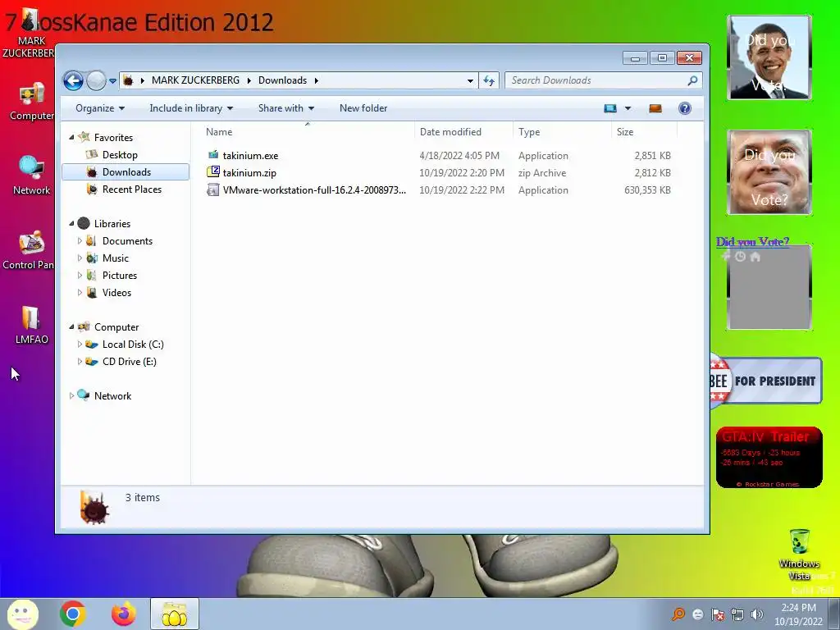Screen dimensions: 840x630
Task: Select the takinium.exe file
Action: tap(250, 156)
